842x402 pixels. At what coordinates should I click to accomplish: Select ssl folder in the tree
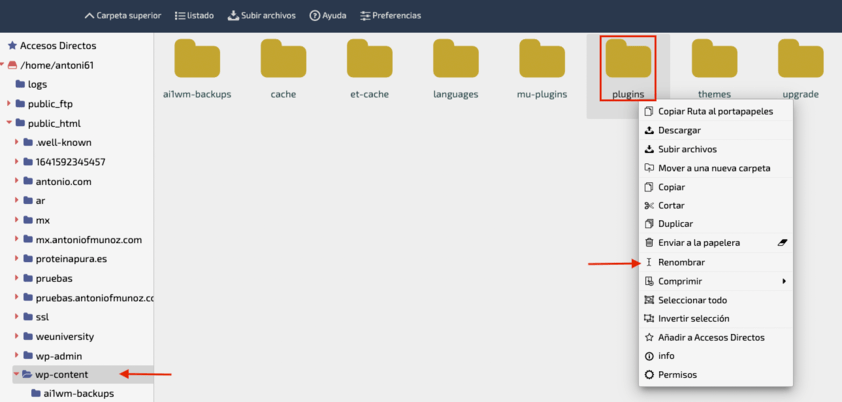[42, 317]
